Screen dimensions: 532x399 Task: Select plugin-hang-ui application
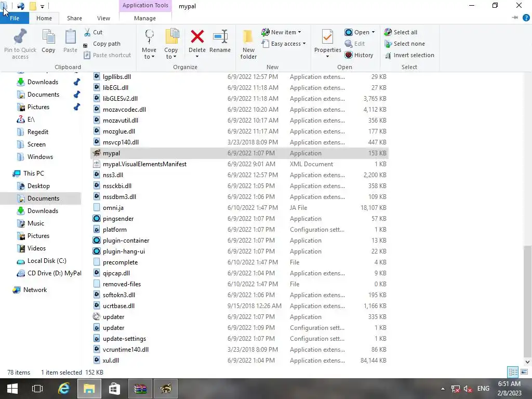coord(239,251)
